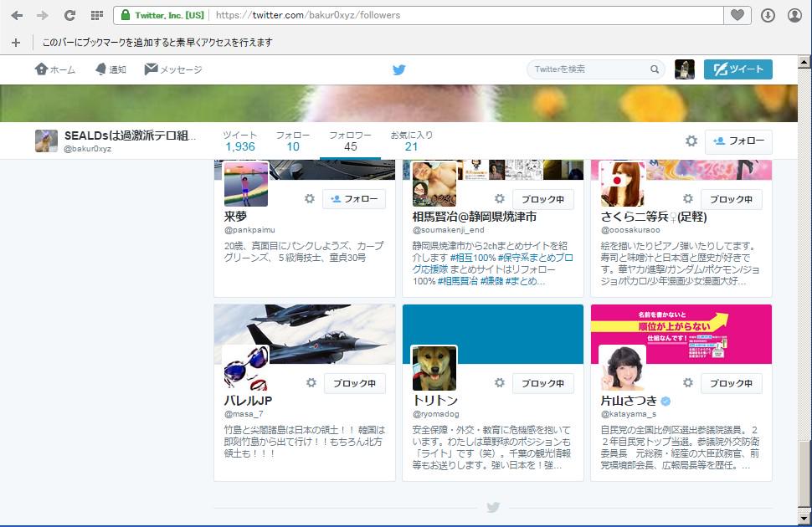Click the small profile avatar beside SEALDs name
Image resolution: width=812 pixels, height=527 pixels.
coord(46,141)
